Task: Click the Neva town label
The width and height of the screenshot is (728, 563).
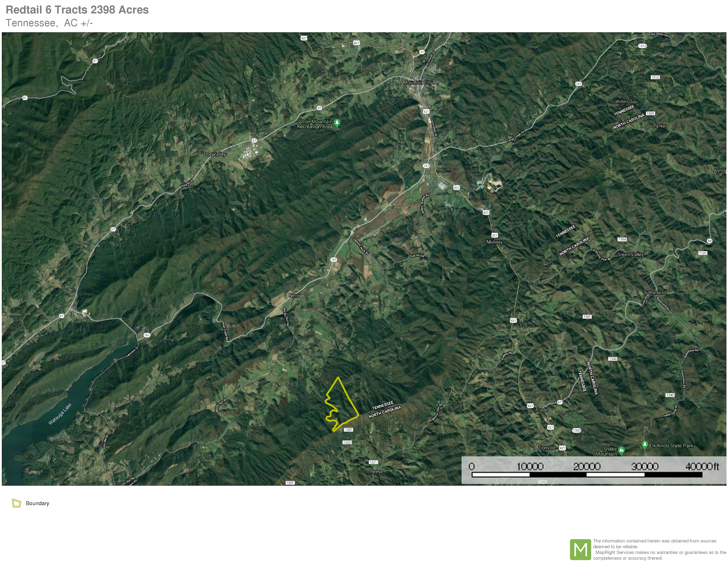Action: point(294,295)
